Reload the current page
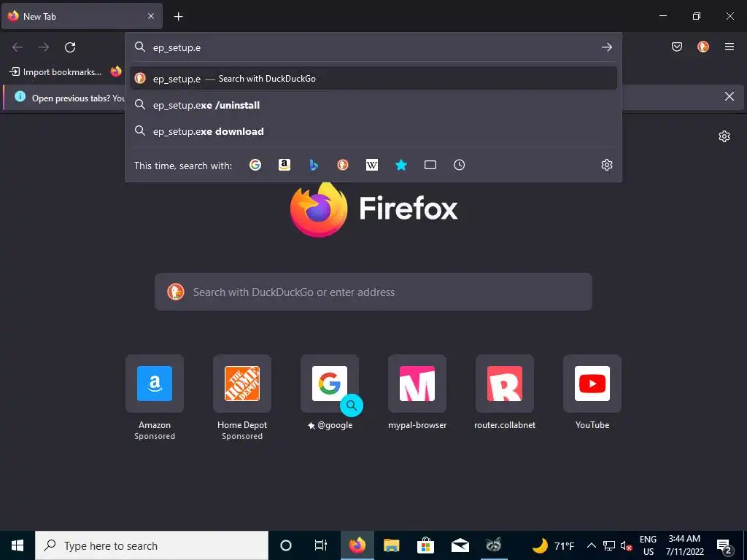The height and width of the screenshot is (560, 747). 70,47
